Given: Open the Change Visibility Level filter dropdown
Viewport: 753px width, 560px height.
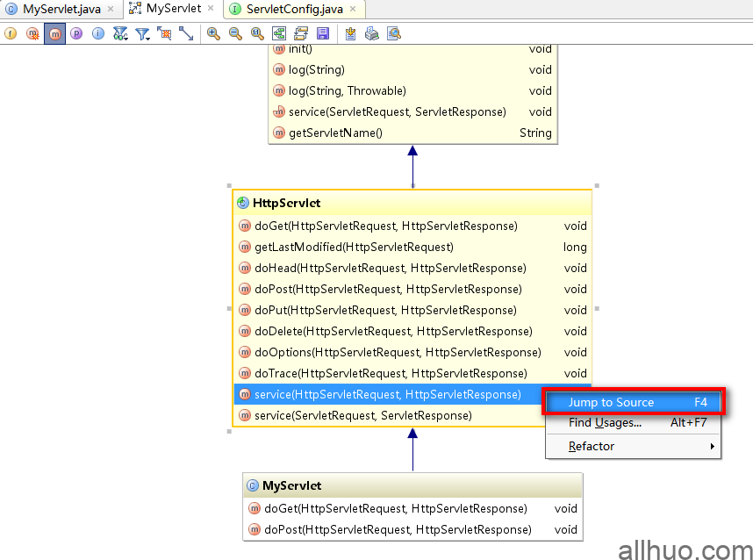Looking at the screenshot, I should pos(120,33).
